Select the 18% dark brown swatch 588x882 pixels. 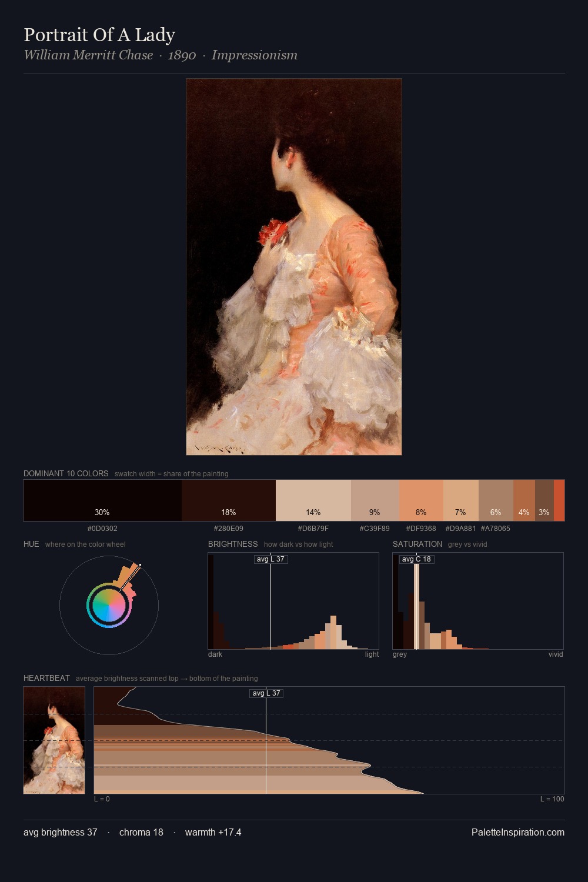pos(229,500)
